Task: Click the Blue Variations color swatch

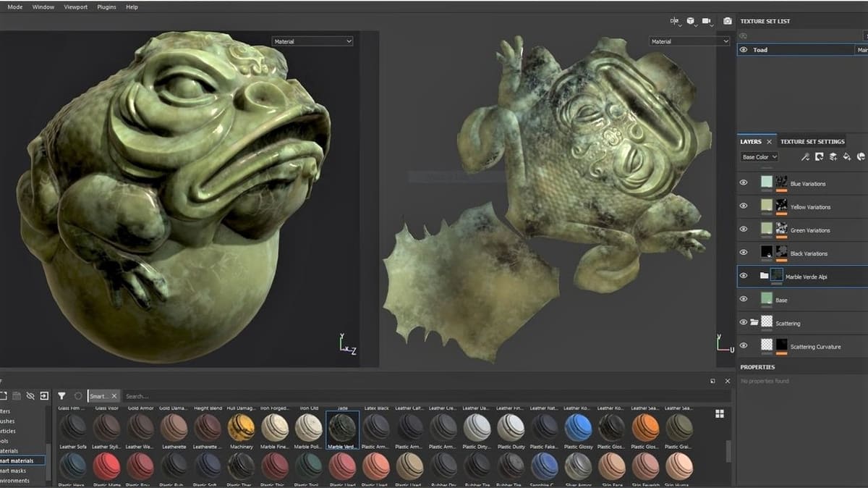Action: pos(767,182)
